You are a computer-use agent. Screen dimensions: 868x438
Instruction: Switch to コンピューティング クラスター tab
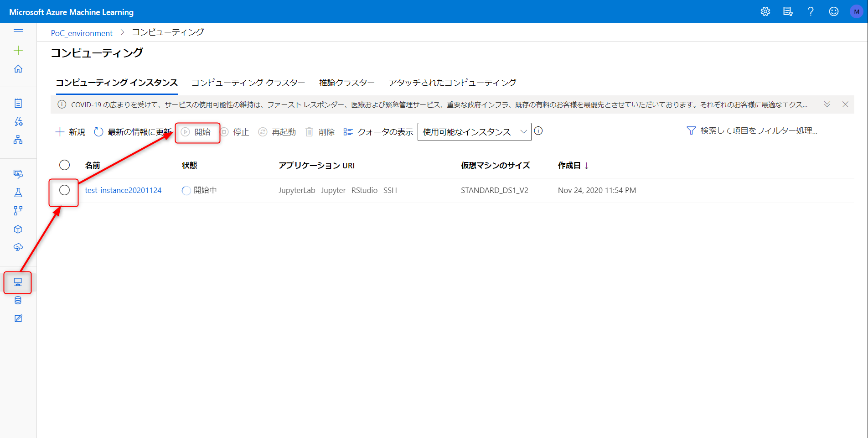click(x=248, y=83)
